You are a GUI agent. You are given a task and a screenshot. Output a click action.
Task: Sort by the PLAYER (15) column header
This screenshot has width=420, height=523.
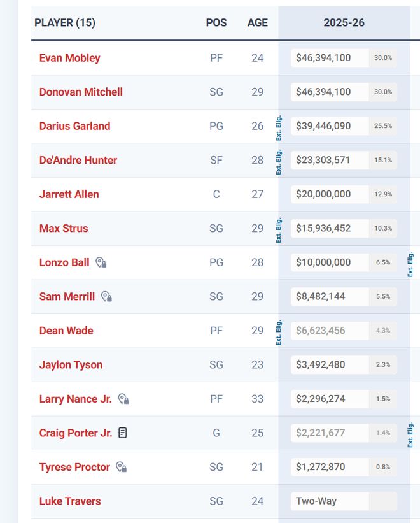point(65,23)
